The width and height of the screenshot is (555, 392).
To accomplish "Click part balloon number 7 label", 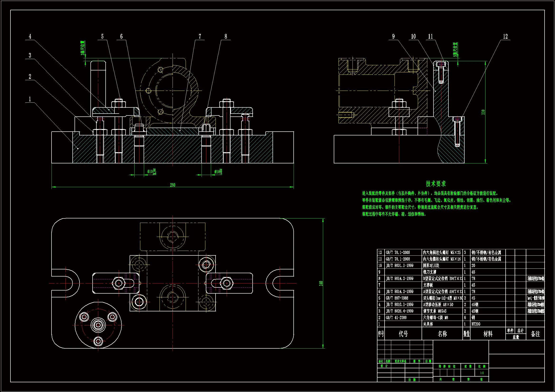I will tap(200, 37).
